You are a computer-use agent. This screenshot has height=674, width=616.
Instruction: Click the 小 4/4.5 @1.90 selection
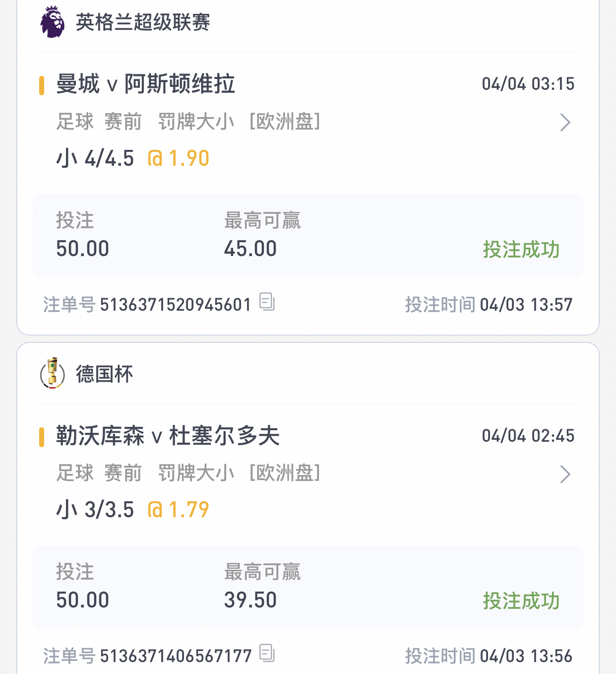tap(132, 158)
